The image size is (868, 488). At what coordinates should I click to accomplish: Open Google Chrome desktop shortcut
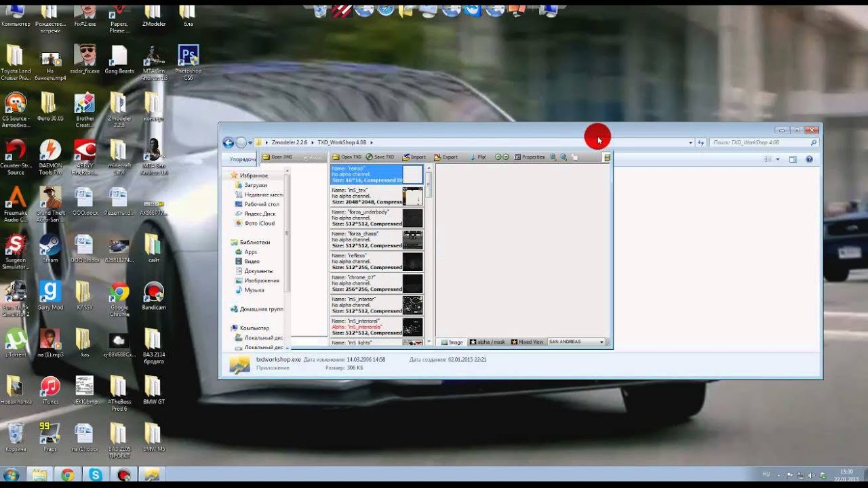[119, 299]
